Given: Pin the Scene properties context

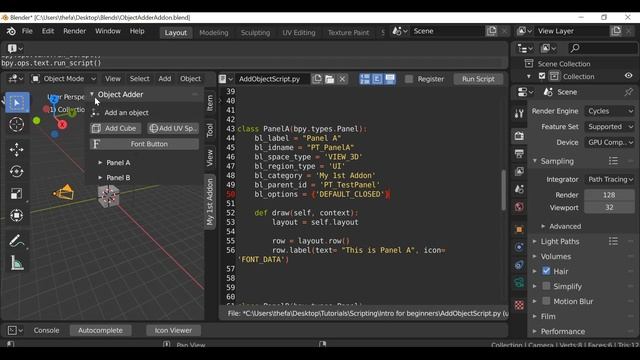Looking at the screenshot, I should [629, 92].
